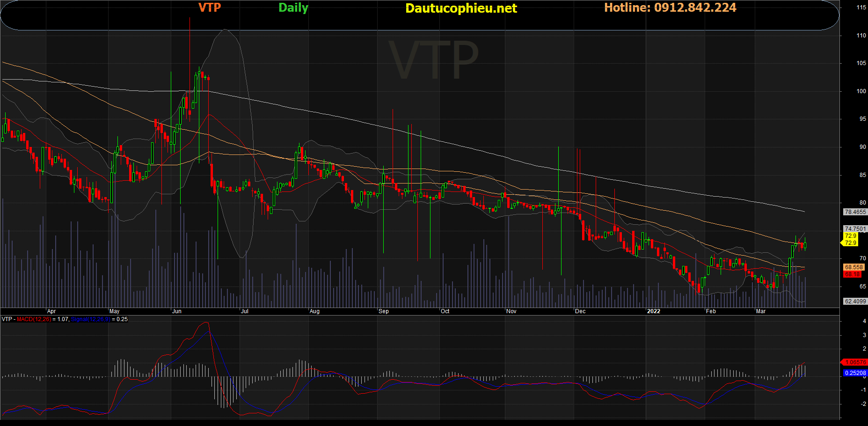The width and height of the screenshot is (868, 426).
Task: Click the -2 value on MACD axis
Action: [x=863, y=404]
